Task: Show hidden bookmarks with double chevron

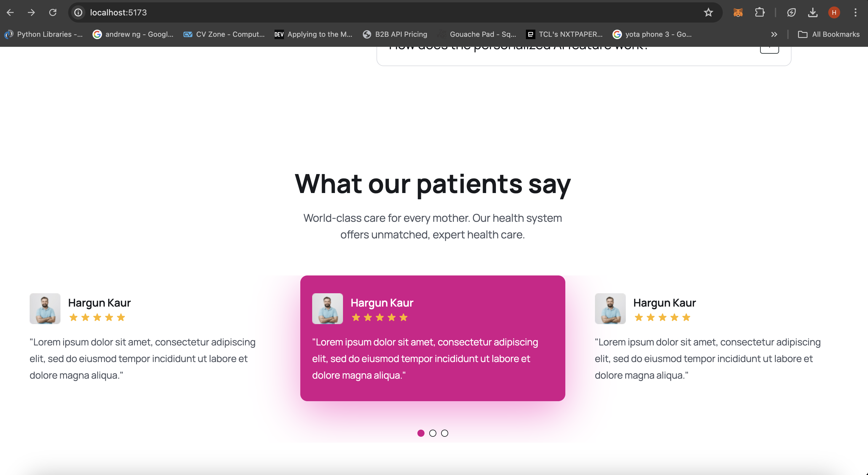Action: click(x=774, y=34)
